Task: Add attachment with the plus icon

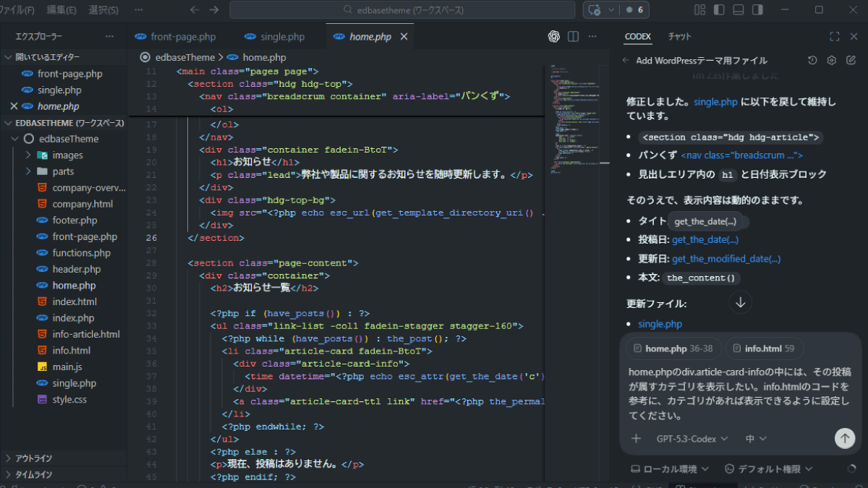Action: pos(637,438)
